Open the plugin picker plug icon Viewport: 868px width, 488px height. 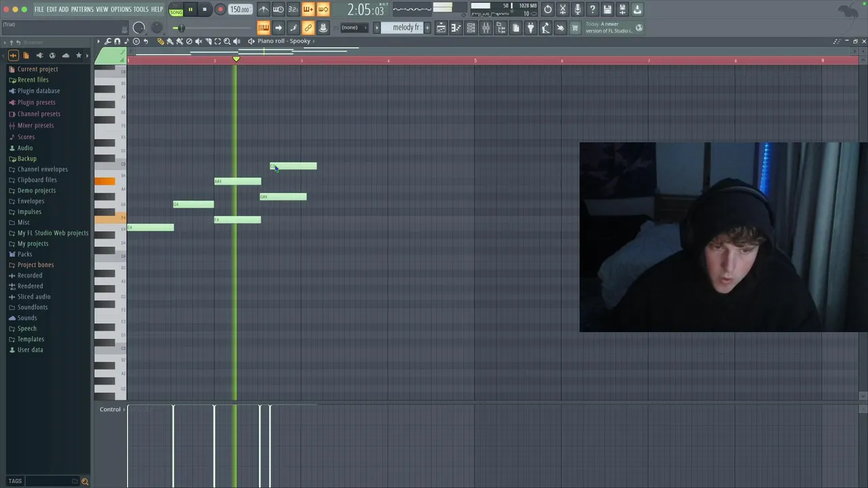point(530,28)
